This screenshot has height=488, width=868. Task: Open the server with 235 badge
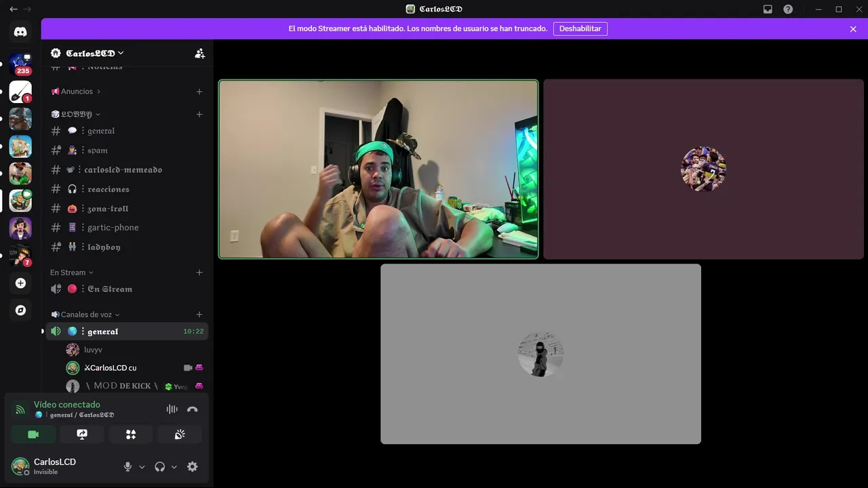pyautogui.click(x=20, y=64)
